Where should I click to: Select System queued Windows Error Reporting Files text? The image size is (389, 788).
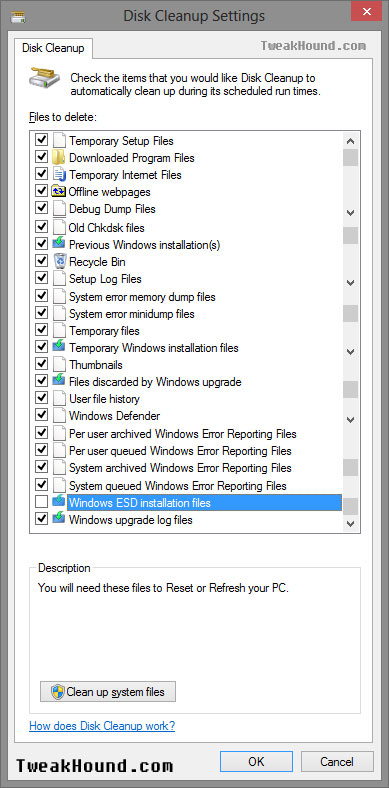pos(178,486)
